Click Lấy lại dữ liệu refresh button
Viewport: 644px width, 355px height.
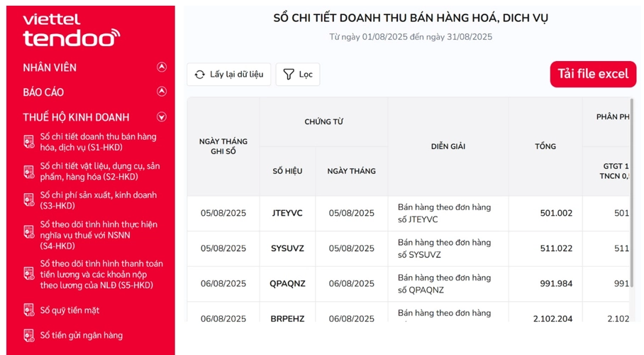pos(228,75)
